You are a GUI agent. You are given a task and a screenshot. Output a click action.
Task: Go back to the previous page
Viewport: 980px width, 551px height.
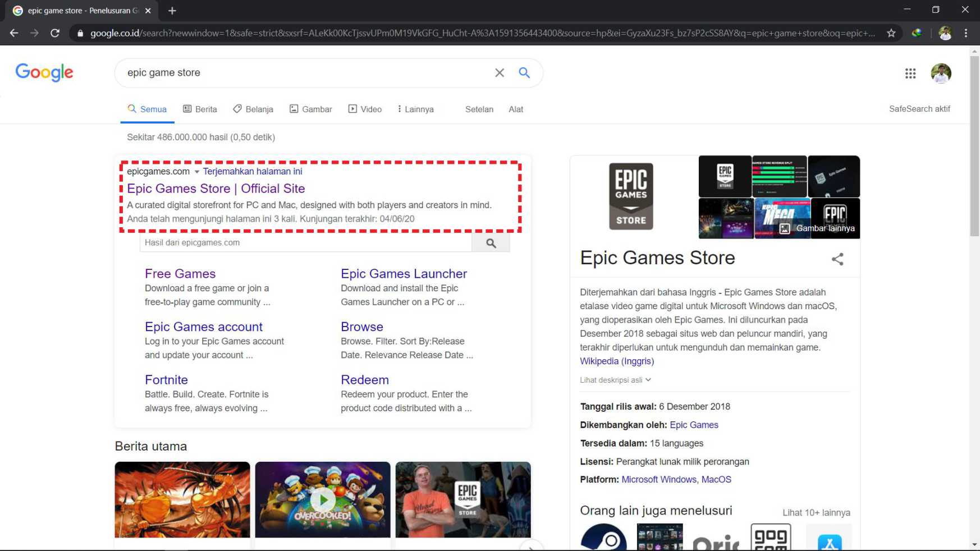point(14,33)
